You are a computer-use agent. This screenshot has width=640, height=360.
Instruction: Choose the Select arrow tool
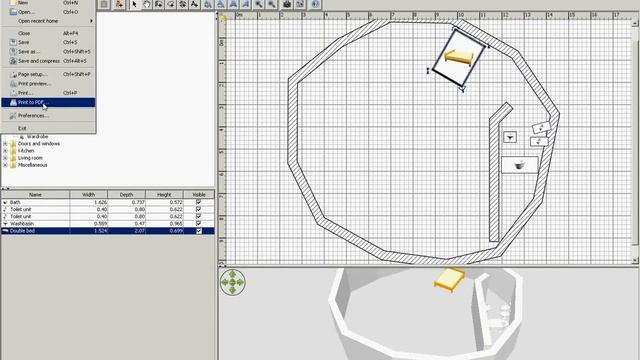click(x=134, y=4)
